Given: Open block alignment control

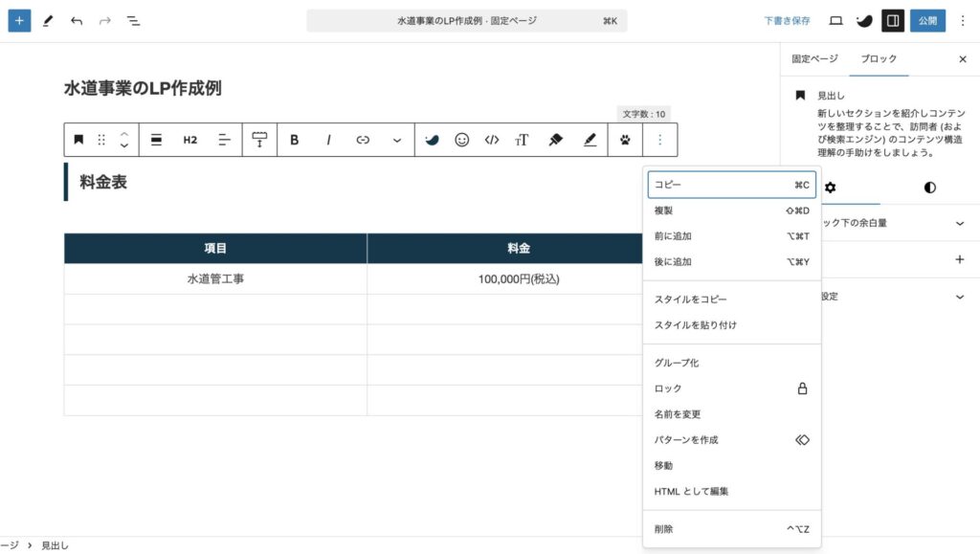Looking at the screenshot, I should point(156,140).
